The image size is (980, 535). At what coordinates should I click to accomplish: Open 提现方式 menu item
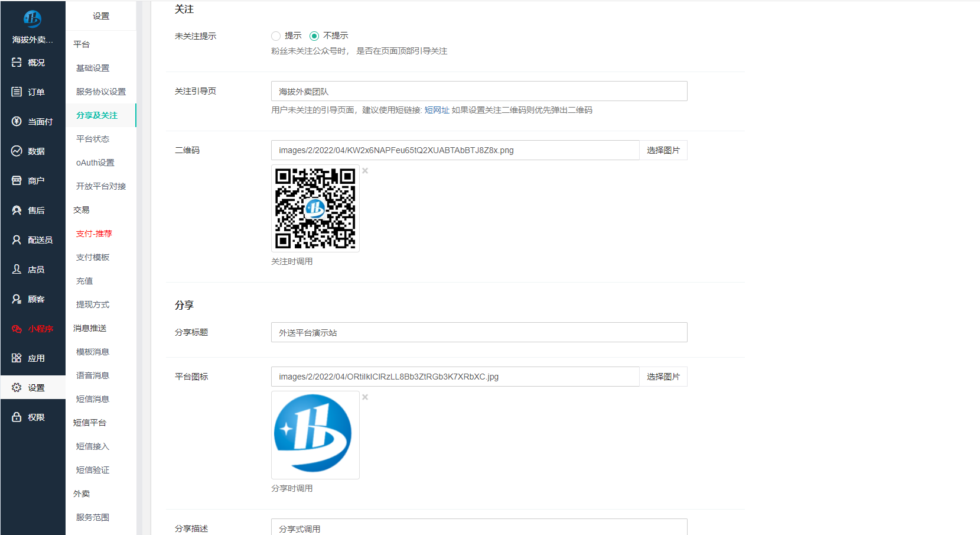coord(93,304)
